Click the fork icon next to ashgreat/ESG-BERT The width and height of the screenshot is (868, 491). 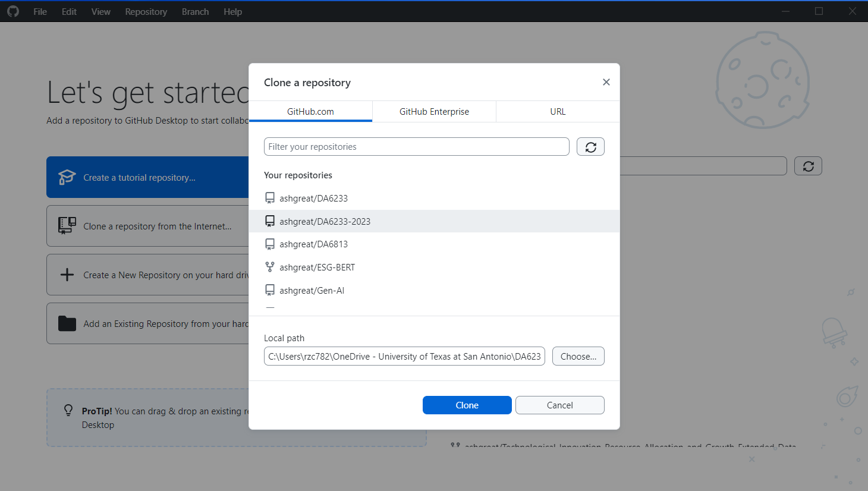[x=270, y=267]
